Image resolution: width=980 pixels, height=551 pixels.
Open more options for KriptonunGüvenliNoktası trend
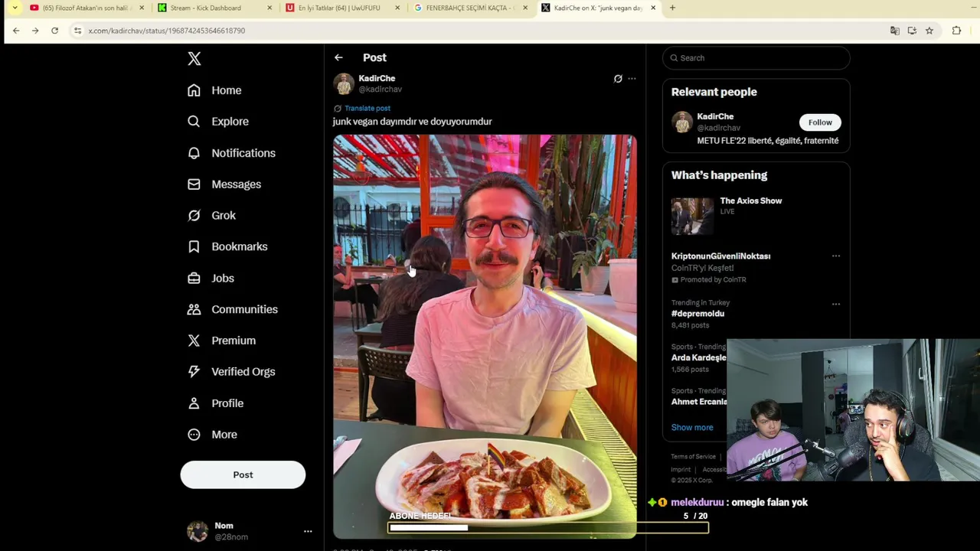pyautogui.click(x=836, y=256)
